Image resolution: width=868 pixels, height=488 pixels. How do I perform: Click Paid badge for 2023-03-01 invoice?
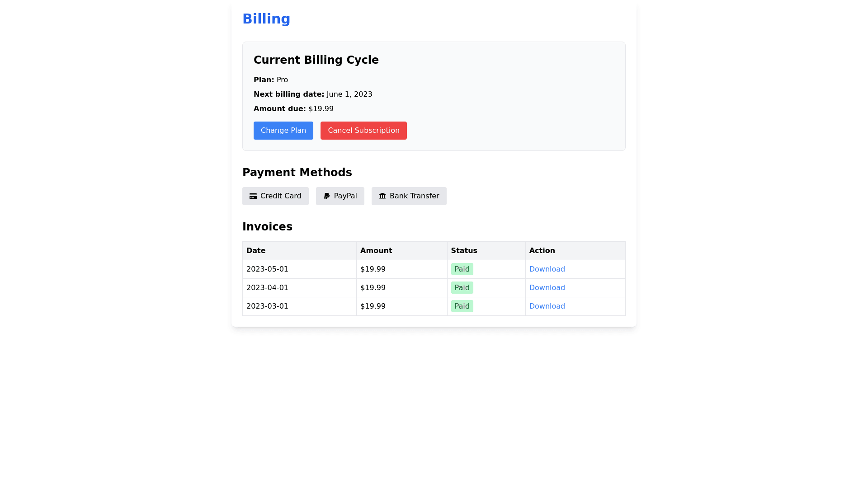(x=462, y=306)
